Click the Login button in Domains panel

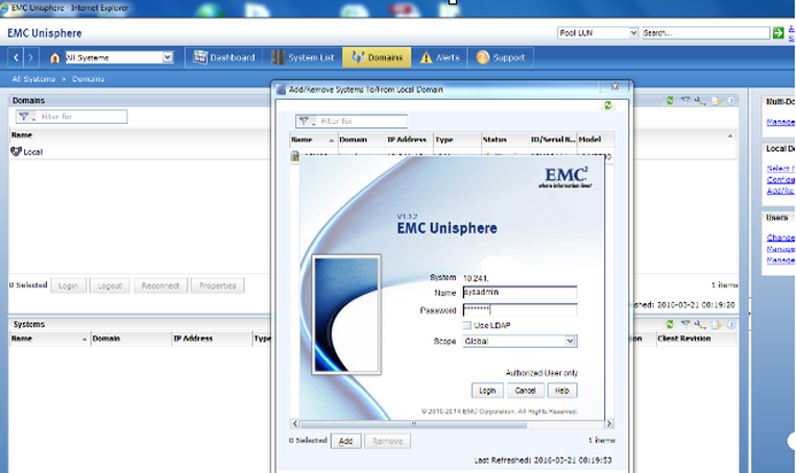point(68,286)
